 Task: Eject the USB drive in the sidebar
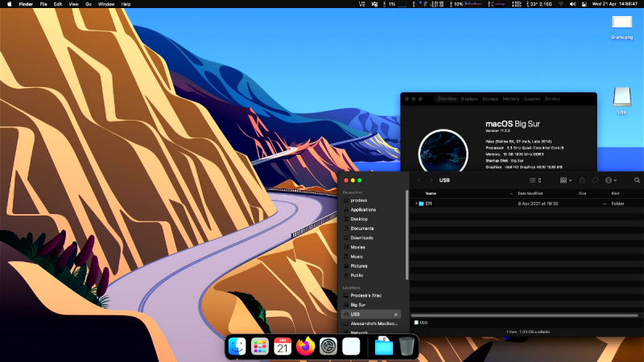[x=396, y=314]
